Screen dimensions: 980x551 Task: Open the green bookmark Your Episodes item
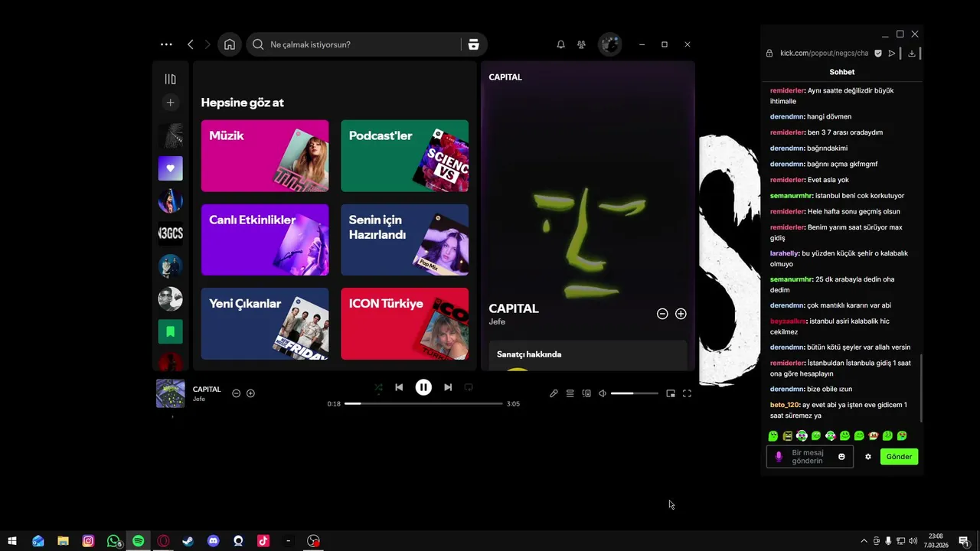[171, 331]
